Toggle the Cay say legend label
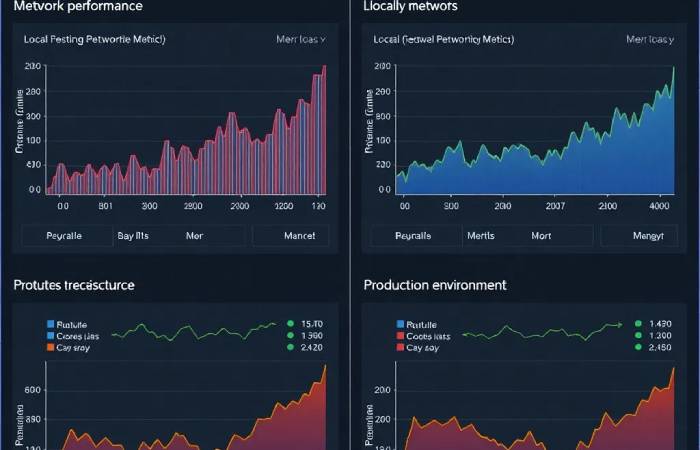The width and height of the screenshot is (700, 450). pos(423,348)
